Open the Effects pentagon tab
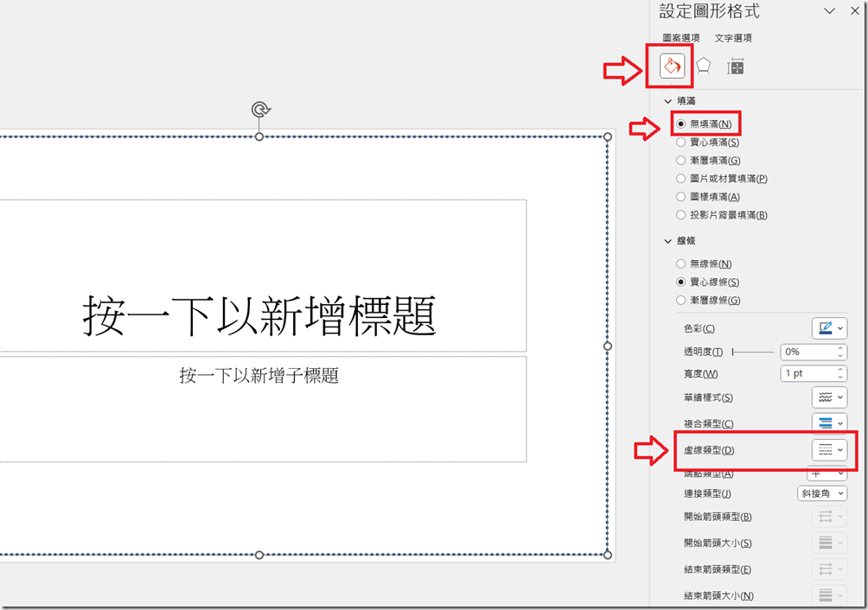 tap(703, 66)
